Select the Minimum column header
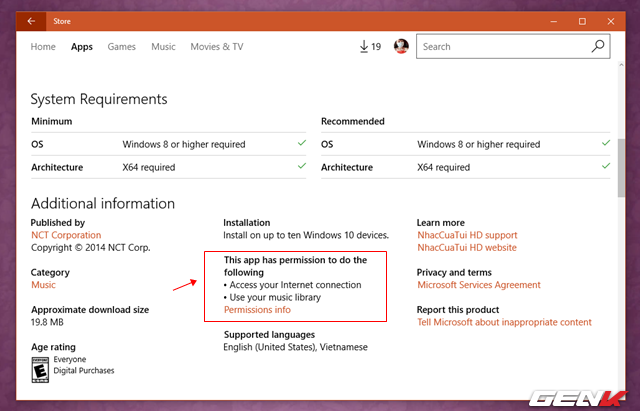 point(51,121)
